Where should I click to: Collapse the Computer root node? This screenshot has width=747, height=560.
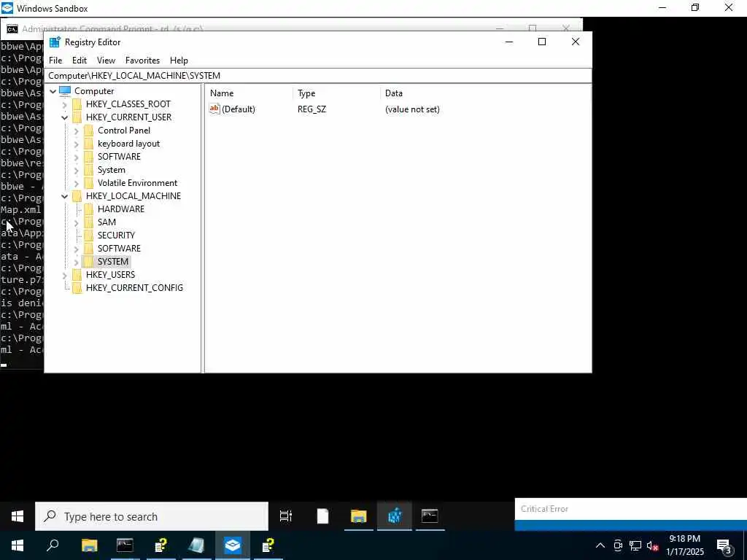coord(53,91)
